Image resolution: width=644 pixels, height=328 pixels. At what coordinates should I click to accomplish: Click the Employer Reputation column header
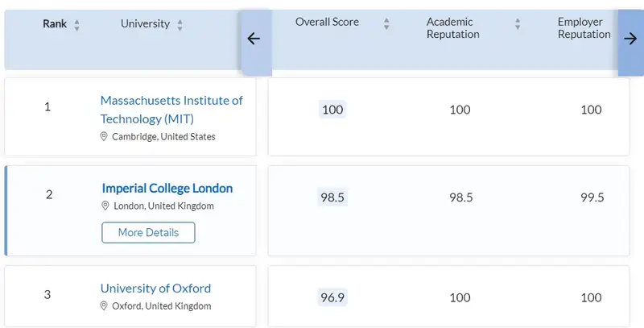click(x=584, y=28)
